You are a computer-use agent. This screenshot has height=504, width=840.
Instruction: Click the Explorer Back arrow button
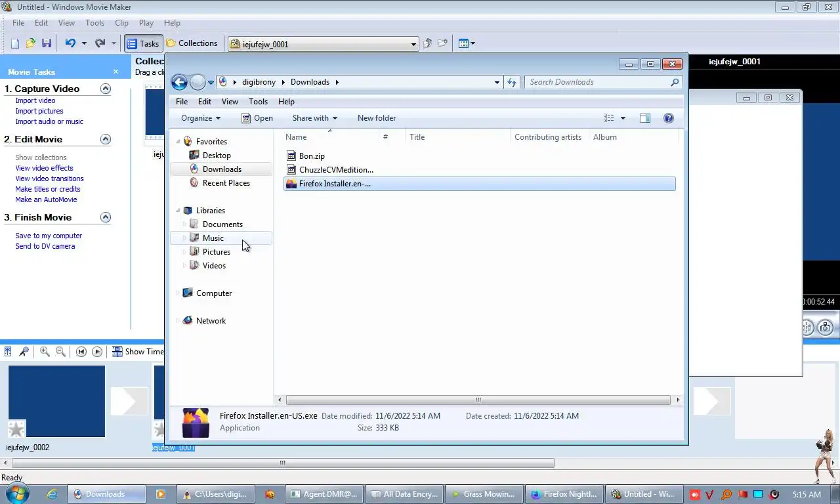click(179, 82)
